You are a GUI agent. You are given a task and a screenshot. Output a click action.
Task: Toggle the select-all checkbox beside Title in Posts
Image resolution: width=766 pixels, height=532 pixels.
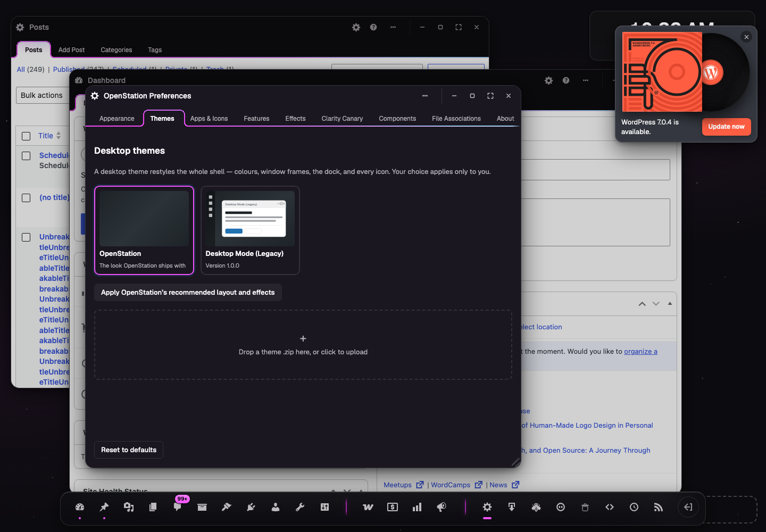point(26,136)
